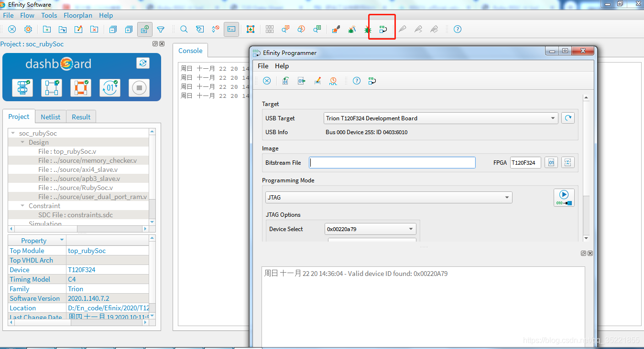
Task: Click Programmer toolbar clock waveform icon
Action: [333, 81]
